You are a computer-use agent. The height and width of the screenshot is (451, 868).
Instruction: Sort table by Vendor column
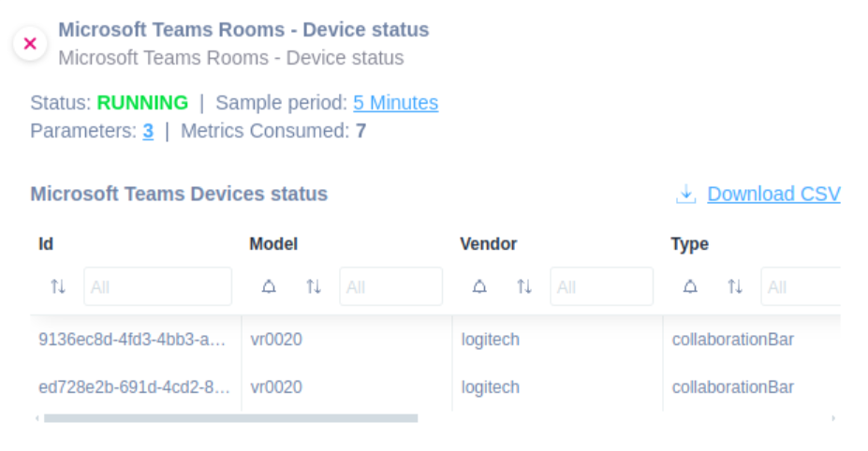coord(524,286)
